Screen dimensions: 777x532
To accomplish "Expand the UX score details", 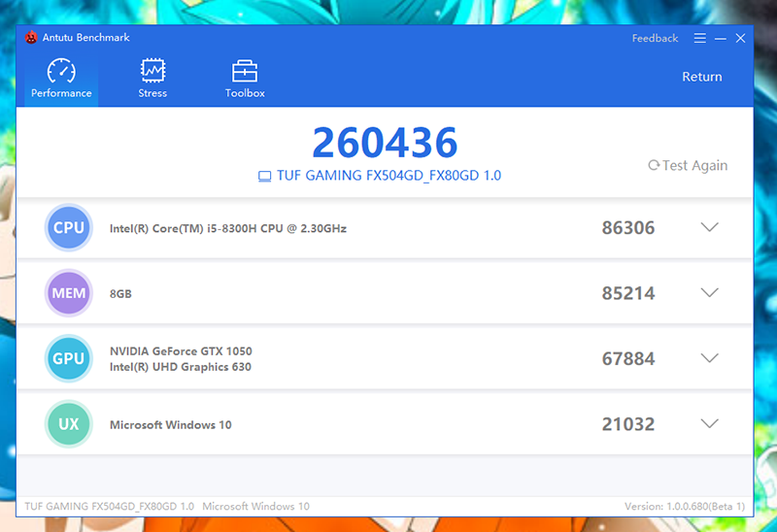I will [x=710, y=423].
